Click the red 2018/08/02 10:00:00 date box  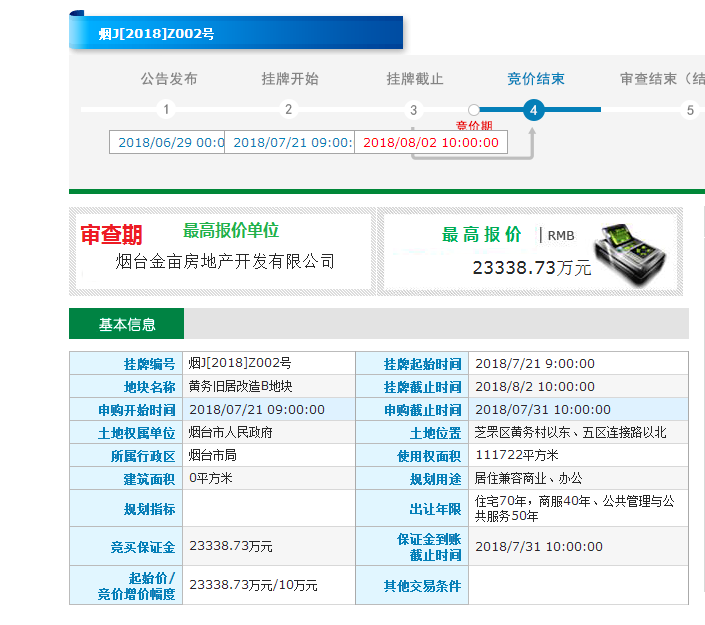pyautogui.click(x=431, y=142)
